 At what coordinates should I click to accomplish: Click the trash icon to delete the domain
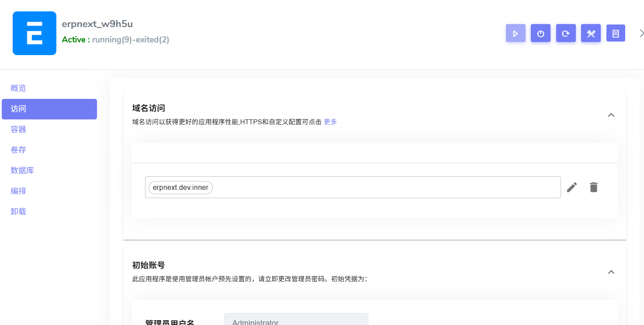[593, 187]
